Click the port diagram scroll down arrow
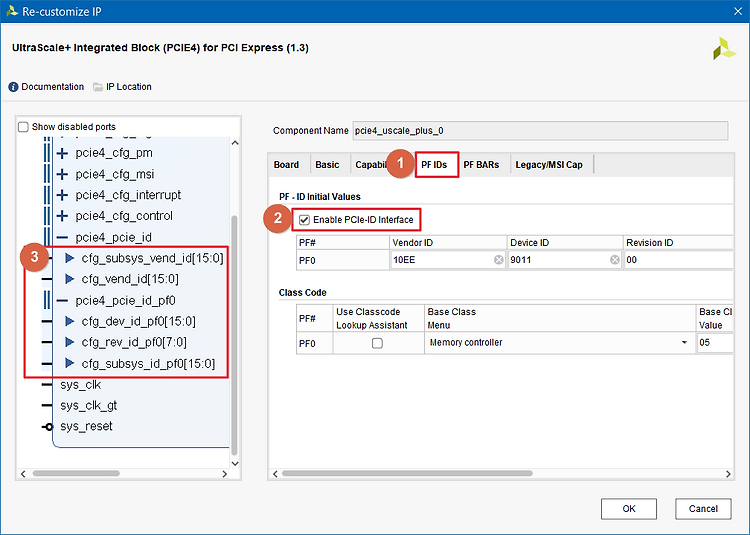This screenshot has width=750, height=535. click(235, 463)
